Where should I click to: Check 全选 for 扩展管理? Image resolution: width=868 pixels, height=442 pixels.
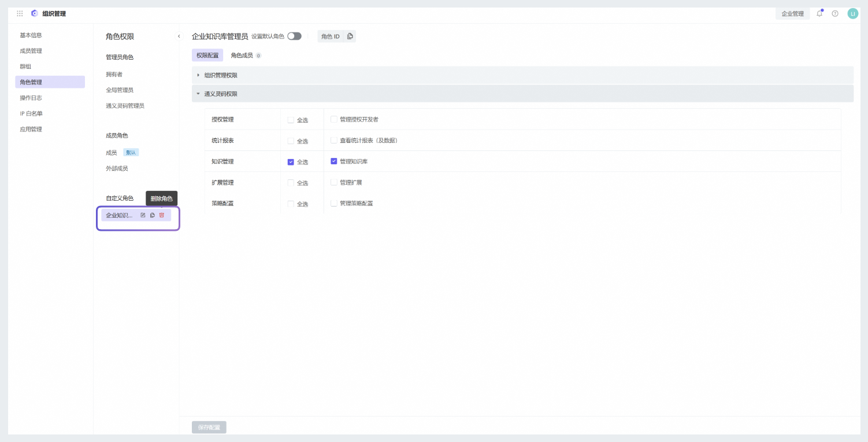coord(291,183)
